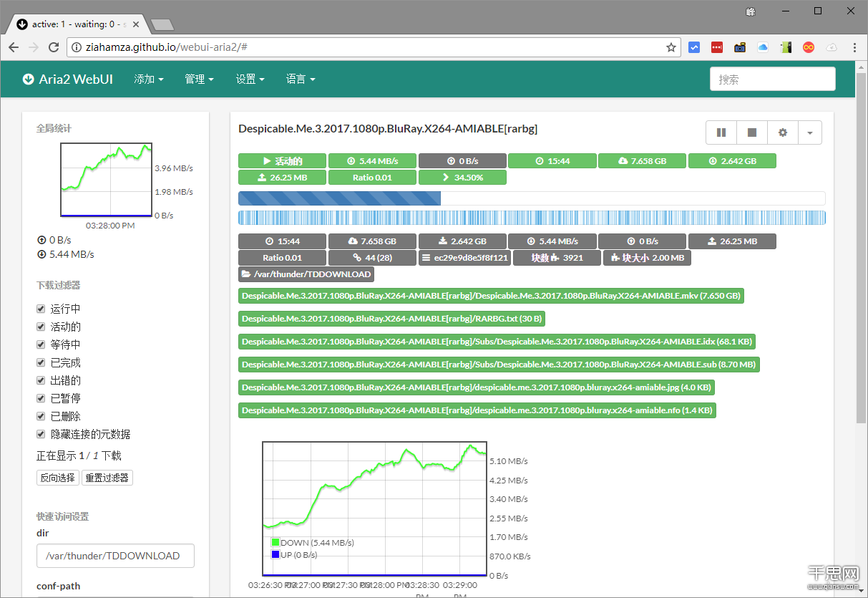Click the blue piece availability bar

tap(532, 218)
